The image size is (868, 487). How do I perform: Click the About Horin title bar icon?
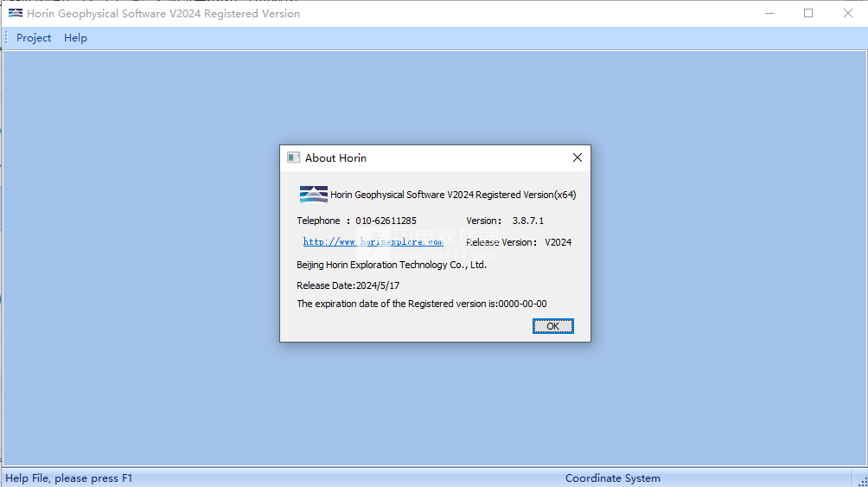293,158
